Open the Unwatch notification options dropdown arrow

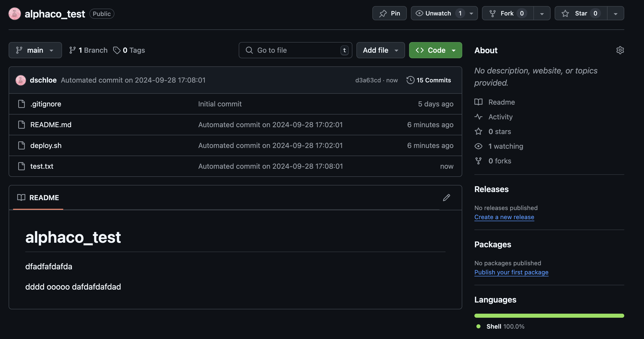pos(471,13)
